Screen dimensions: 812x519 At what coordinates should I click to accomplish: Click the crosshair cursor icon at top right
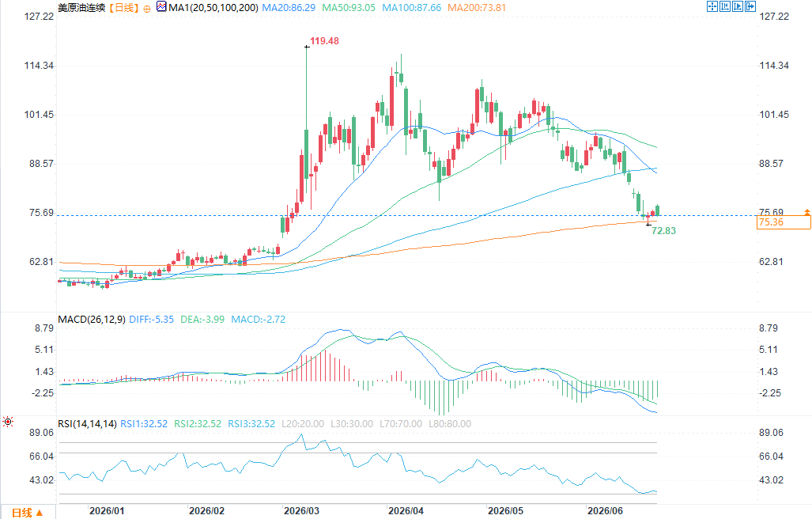coord(712,6)
